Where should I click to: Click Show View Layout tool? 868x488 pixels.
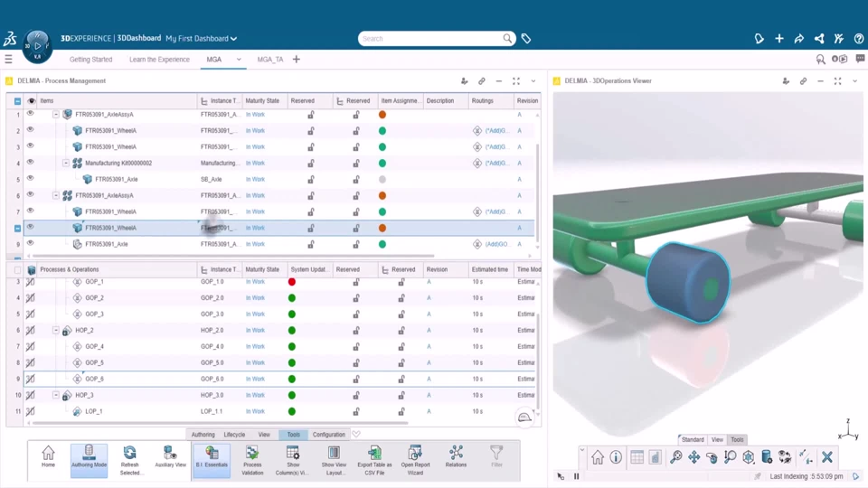(x=334, y=460)
